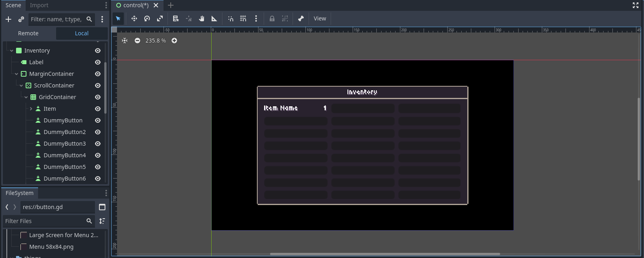This screenshot has height=258, width=644.
Task: Click the Filter Files search field
Action: (x=44, y=221)
